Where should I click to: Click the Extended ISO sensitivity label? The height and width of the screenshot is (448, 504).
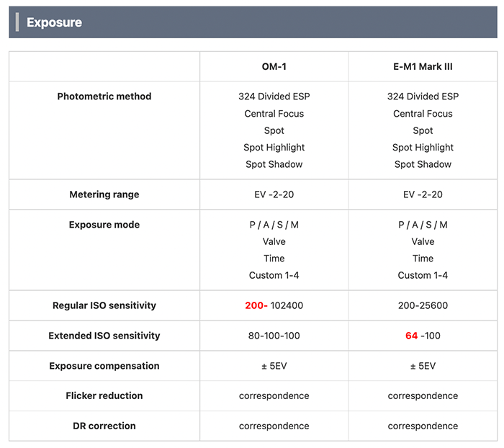104,336
